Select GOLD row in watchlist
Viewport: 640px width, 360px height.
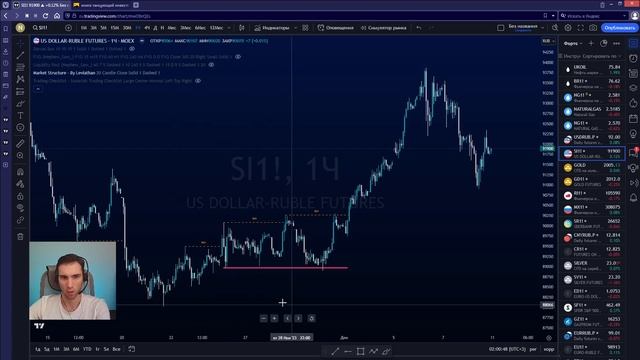592,167
